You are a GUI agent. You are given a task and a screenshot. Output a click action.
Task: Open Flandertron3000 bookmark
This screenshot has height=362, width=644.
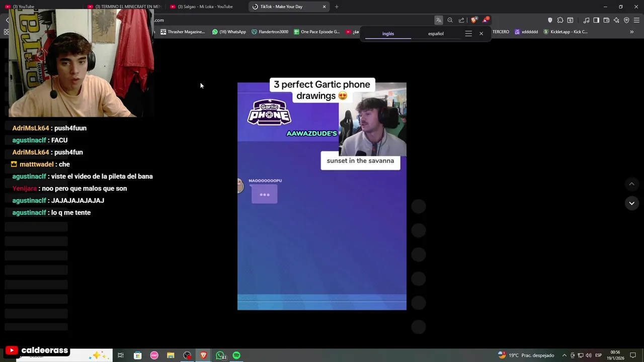coord(270,32)
